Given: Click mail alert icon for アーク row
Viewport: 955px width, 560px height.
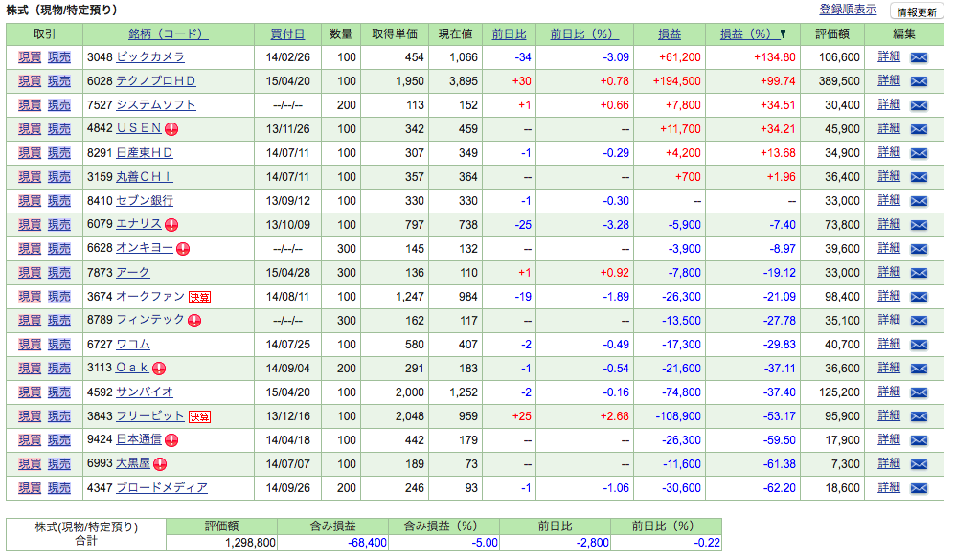Looking at the screenshot, I should click(919, 273).
